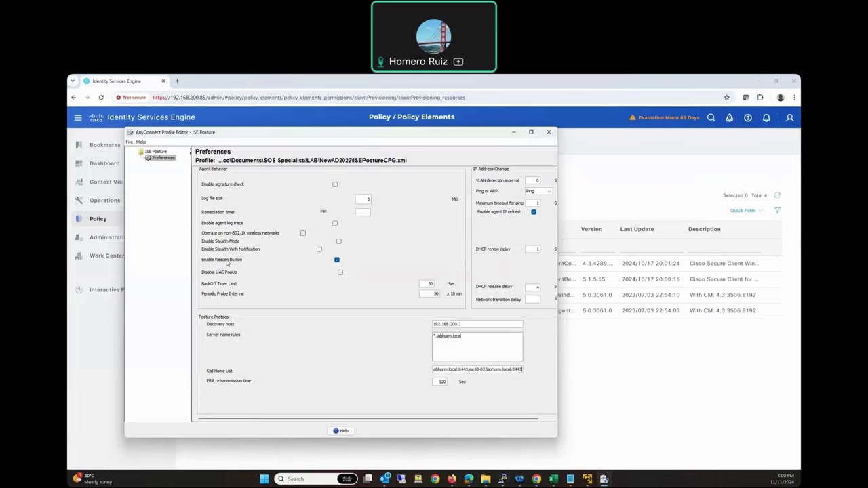Open the ISE user account icon
Screen dimensions: 868x488
click(789, 117)
